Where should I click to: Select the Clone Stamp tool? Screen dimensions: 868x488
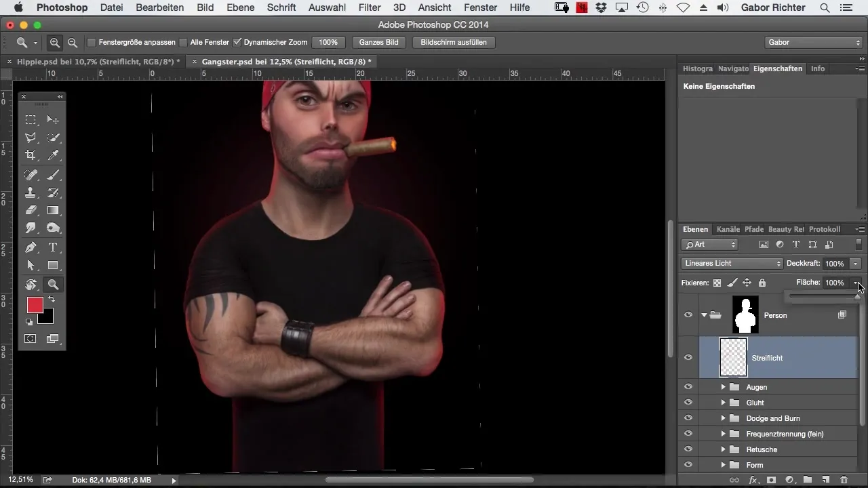pyautogui.click(x=31, y=192)
